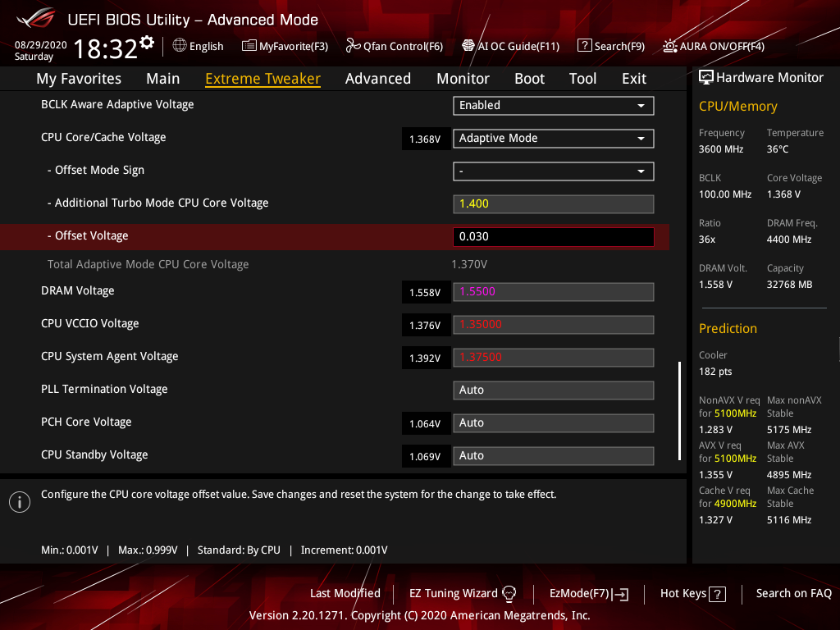Select the CPU Core/Cache Voltage label

point(103,137)
